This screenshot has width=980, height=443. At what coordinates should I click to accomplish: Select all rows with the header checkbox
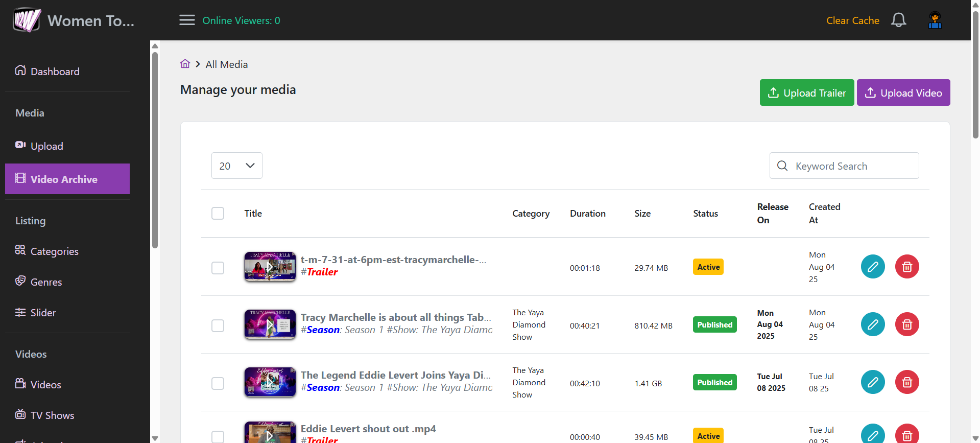pos(218,213)
